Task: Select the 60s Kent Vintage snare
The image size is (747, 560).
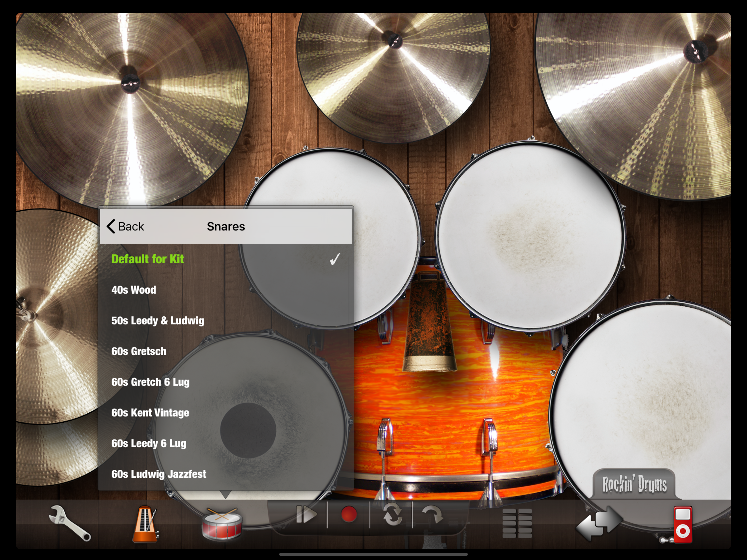Action: pyautogui.click(x=150, y=413)
